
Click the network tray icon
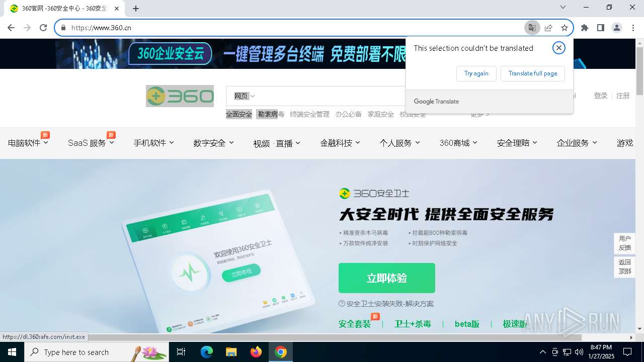tap(567, 352)
